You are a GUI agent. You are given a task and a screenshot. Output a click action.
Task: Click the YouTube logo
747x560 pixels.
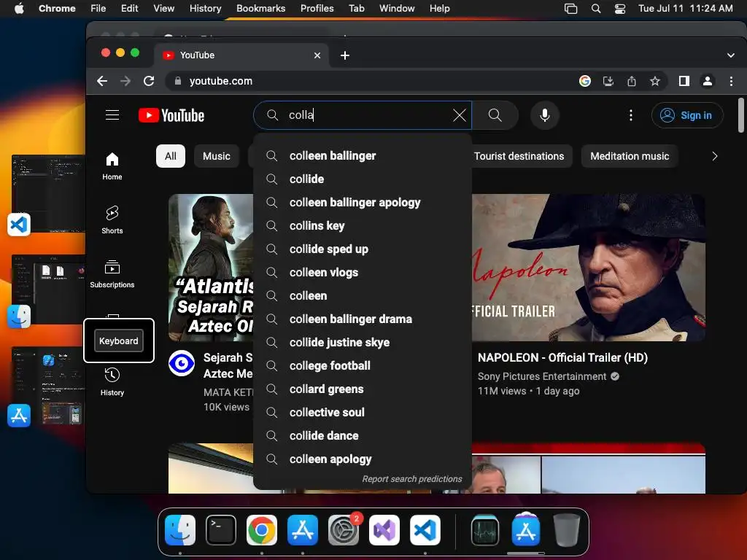click(171, 115)
